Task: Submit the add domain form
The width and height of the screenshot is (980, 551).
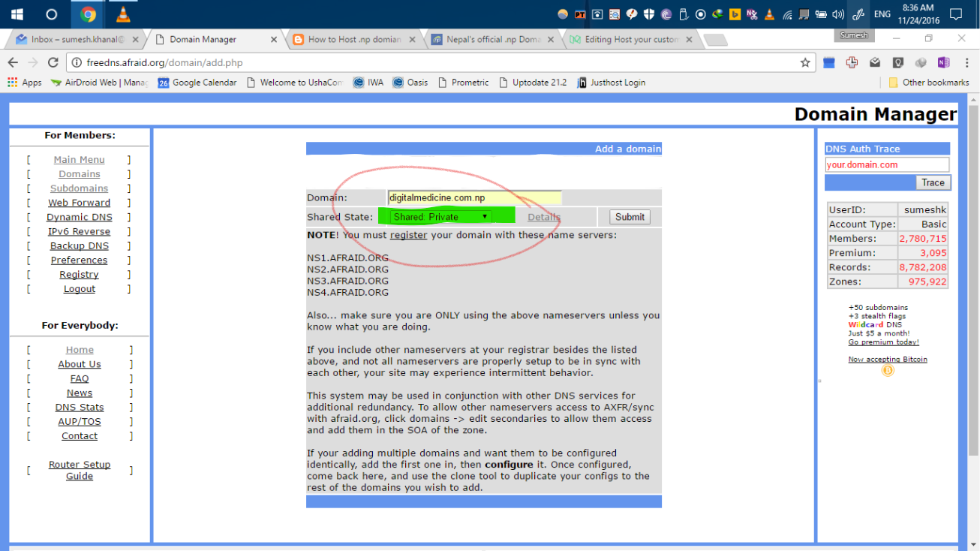Action: (x=630, y=217)
